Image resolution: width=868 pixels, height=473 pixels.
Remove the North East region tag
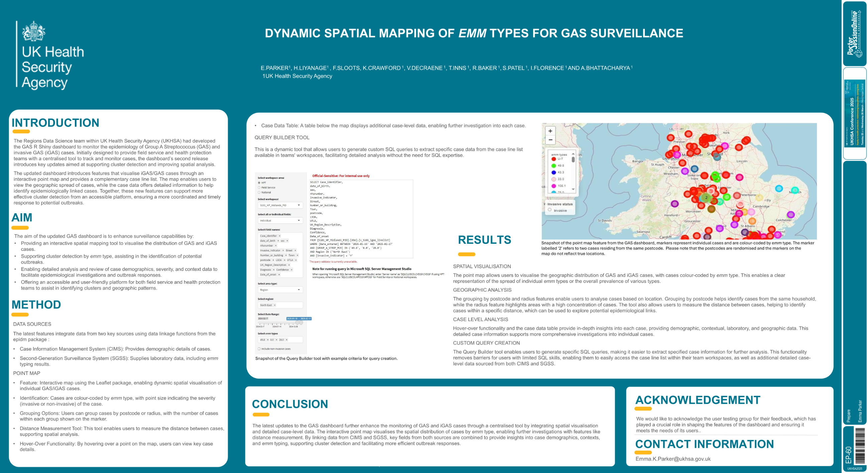point(275,305)
